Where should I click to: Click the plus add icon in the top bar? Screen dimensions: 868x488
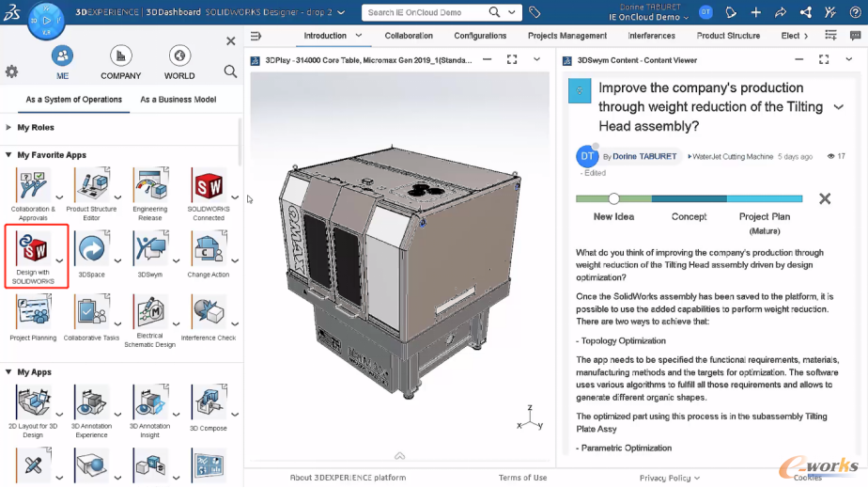point(755,12)
